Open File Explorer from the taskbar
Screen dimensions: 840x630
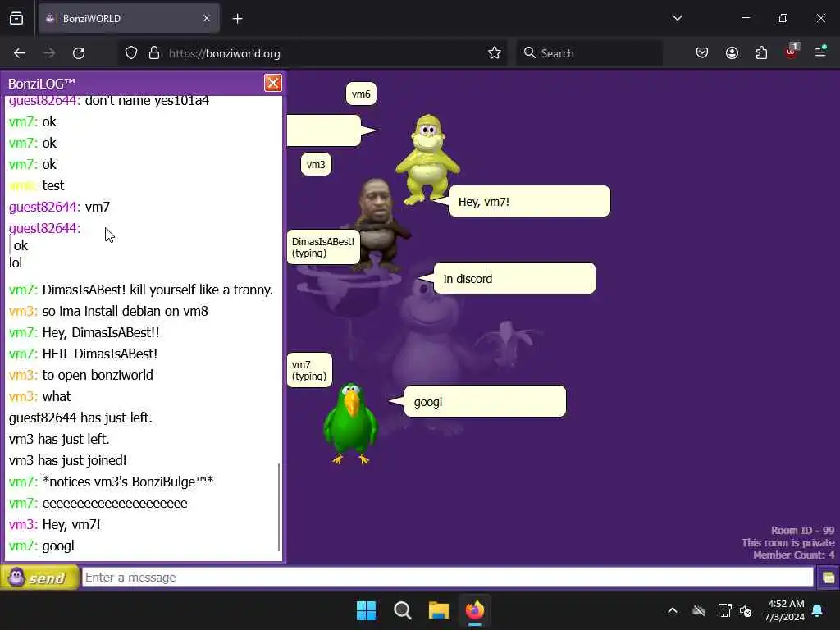(x=438, y=610)
